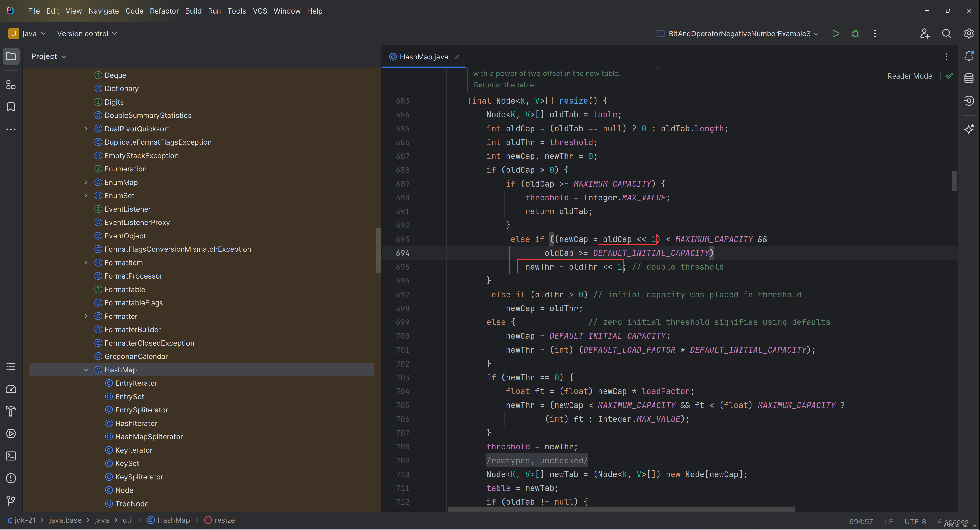Toggle Reader Mode checkmark icon
Screen dimensions: 980x530
point(949,76)
